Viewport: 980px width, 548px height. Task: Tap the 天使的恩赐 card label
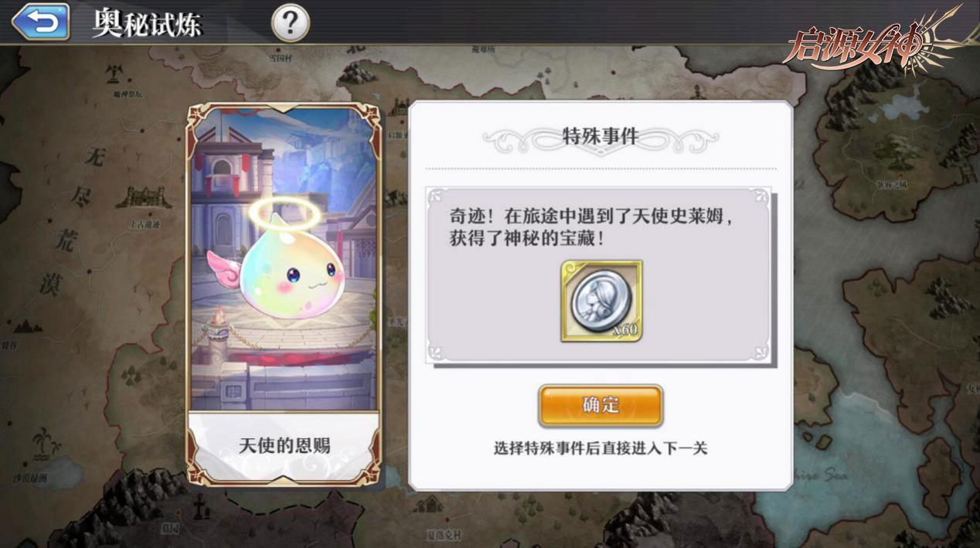tap(284, 445)
